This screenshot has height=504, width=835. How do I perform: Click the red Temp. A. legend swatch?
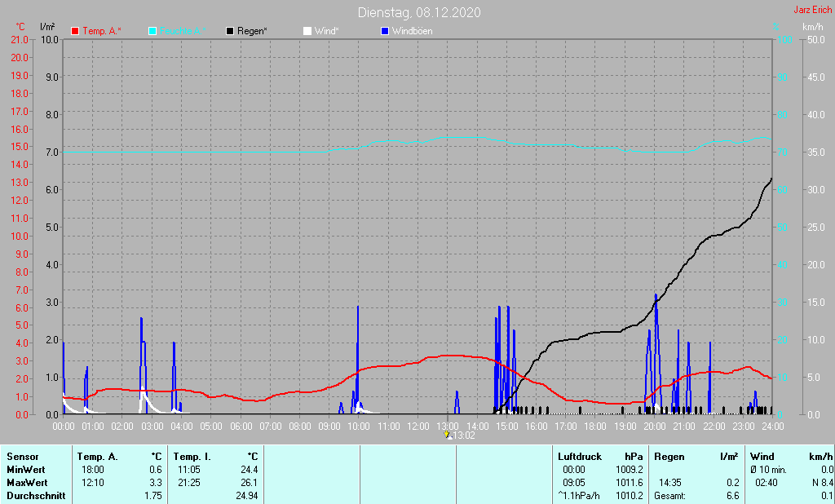click(x=75, y=32)
